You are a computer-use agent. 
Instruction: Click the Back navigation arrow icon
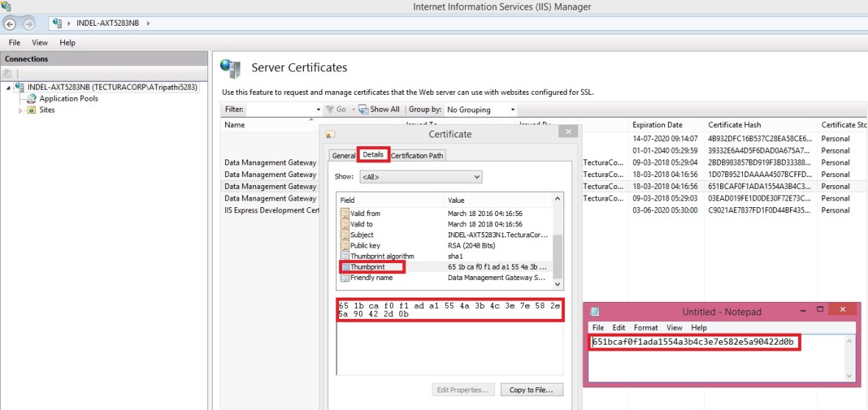point(10,24)
